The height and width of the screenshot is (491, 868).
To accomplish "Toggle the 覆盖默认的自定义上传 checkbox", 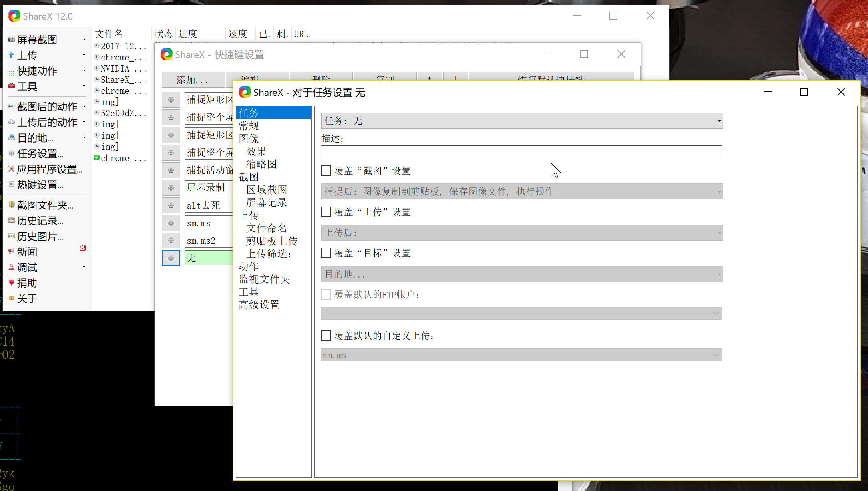I will (x=326, y=336).
